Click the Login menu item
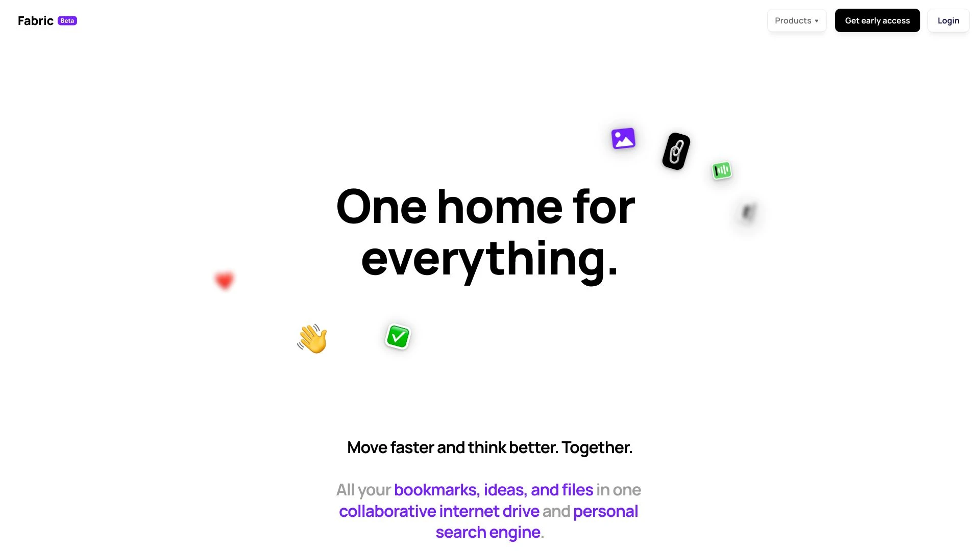The width and height of the screenshot is (980, 551). click(x=948, y=20)
